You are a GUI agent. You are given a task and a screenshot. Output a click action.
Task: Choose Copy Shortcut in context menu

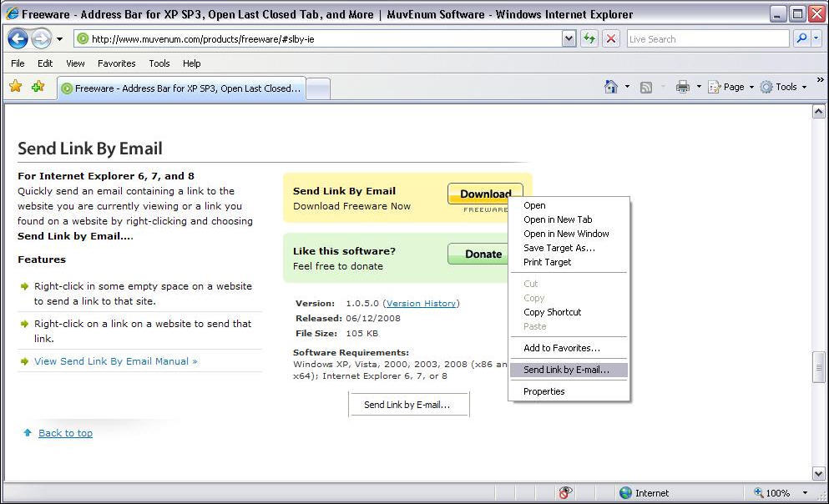(x=569, y=312)
